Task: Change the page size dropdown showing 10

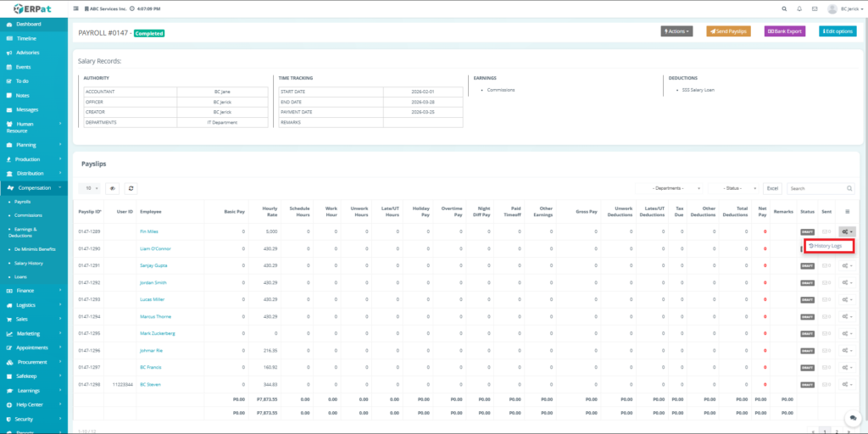Action: tap(90, 187)
